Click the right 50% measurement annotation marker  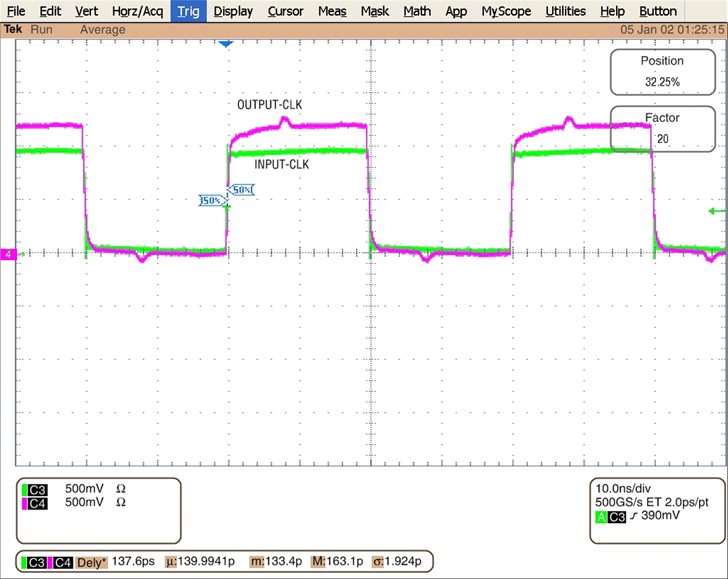click(241, 190)
